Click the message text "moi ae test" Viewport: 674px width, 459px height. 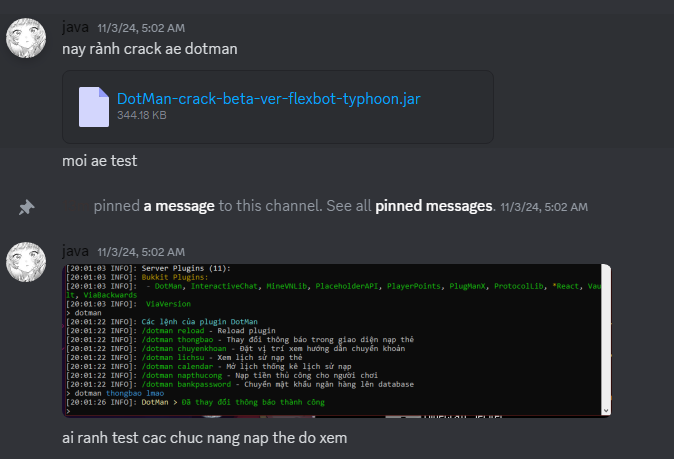point(99,160)
